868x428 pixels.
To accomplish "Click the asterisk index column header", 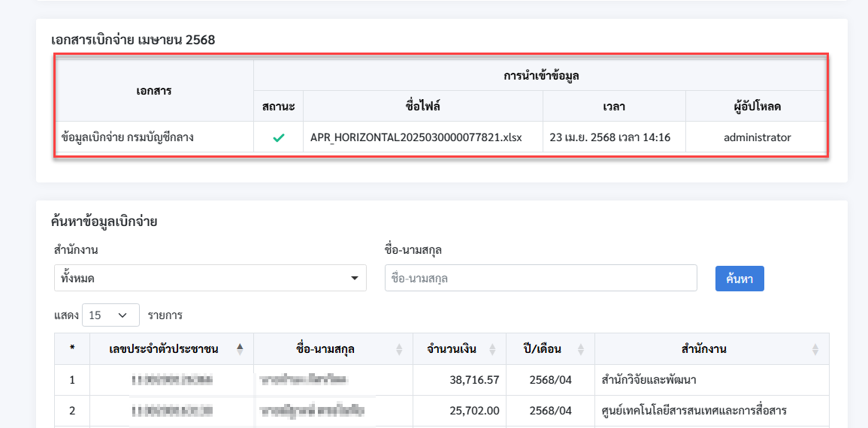I will [x=72, y=348].
